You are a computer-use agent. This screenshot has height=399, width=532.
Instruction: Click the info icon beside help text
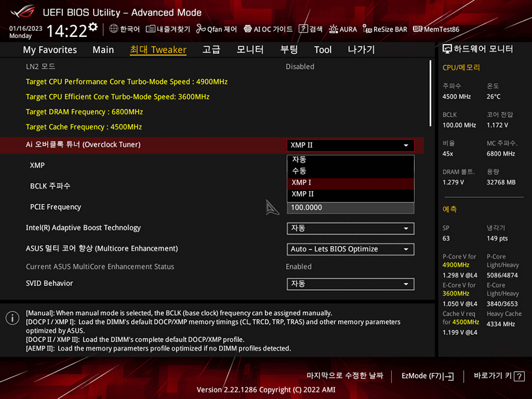coord(13,318)
